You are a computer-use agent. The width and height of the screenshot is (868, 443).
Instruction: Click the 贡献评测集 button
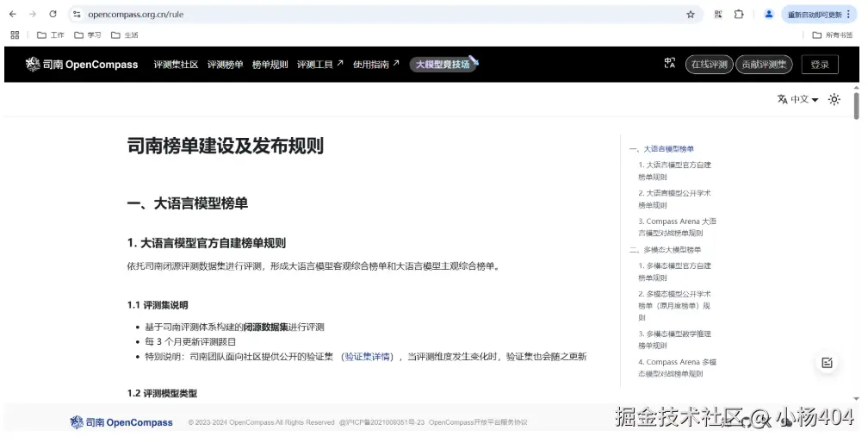(764, 65)
